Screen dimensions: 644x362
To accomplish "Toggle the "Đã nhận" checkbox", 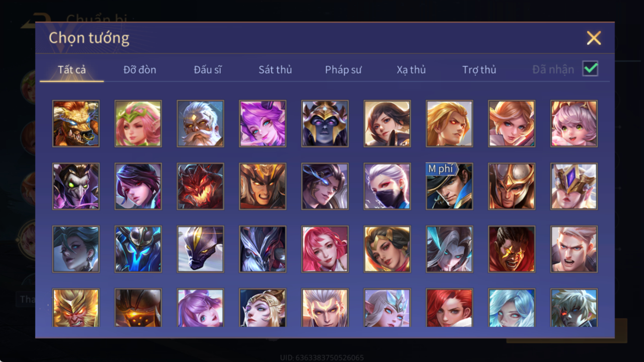I will click(590, 69).
